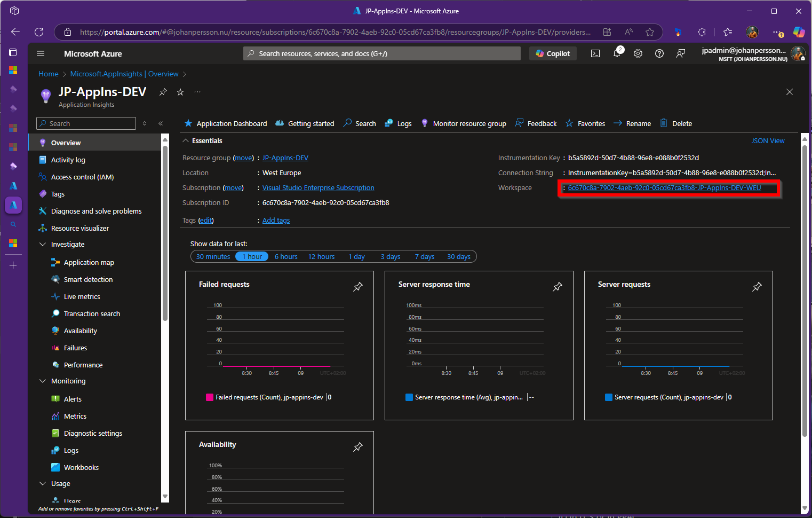This screenshot has width=812, height=518.
Task: Open Cloud Shell from the top bar
Action: (x=595, y=53)
